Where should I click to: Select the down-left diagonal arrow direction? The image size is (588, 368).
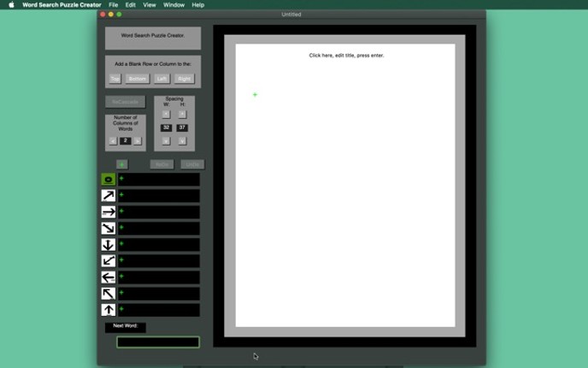(109, 261)
